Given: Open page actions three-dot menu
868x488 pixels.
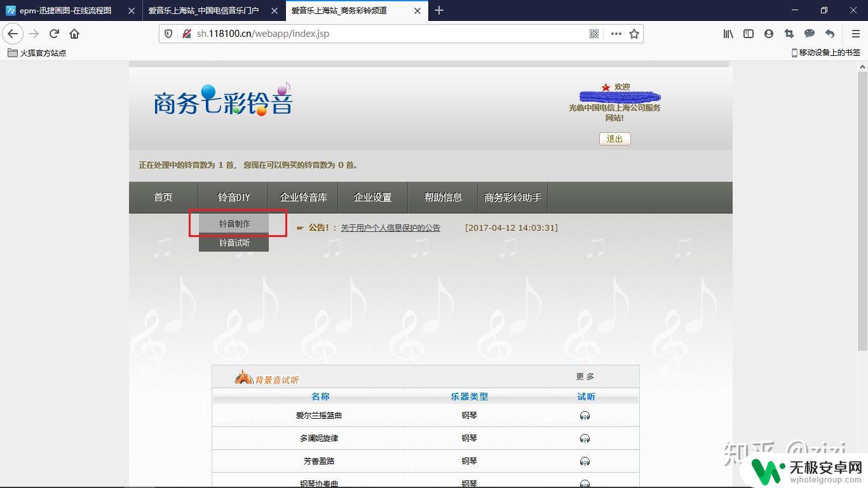Looking at the screenshot, I should pos(616,34).
